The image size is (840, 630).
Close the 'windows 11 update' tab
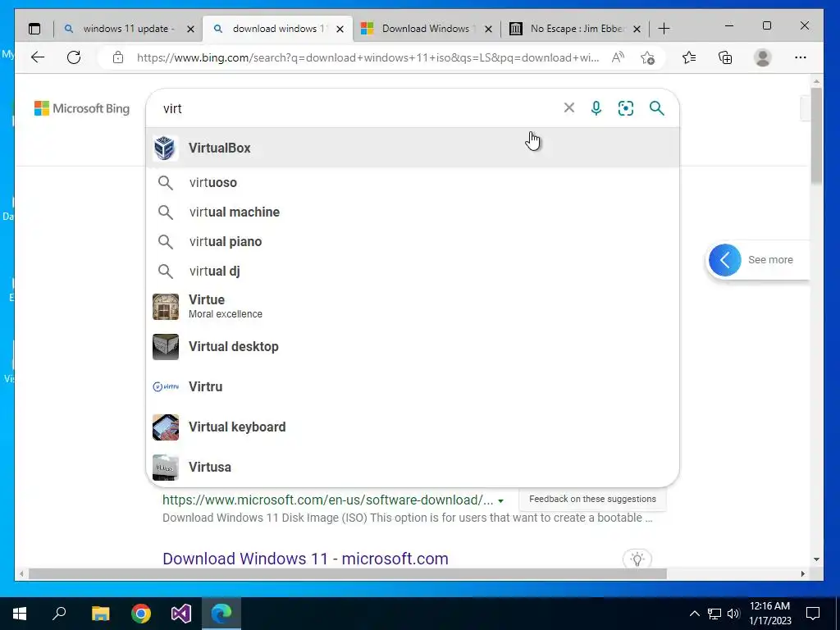(x=190, y=29)
